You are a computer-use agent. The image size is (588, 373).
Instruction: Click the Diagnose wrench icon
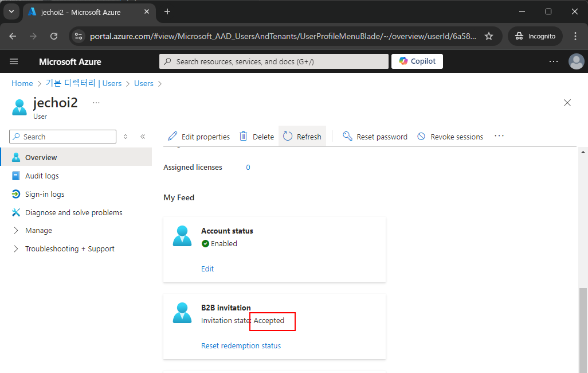click(15, 212)
